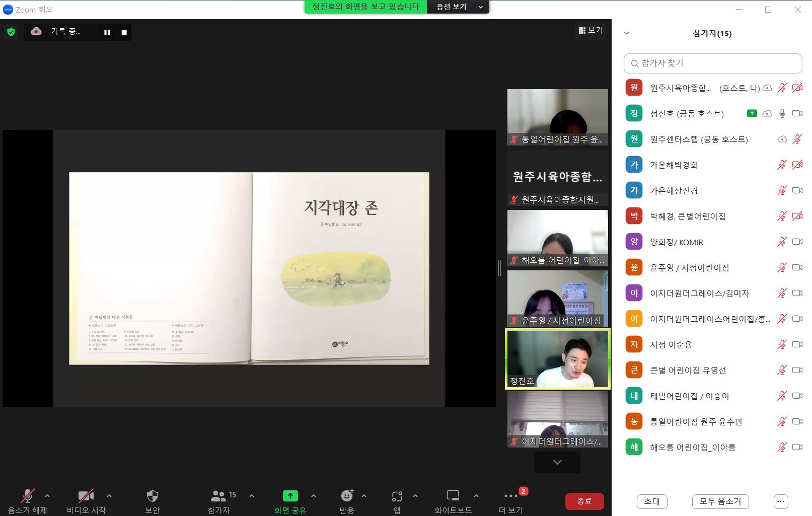The height and width of the screenshot is (516, 812).
Task: Click muted mic icon of 가온해장진경
Action: click(x=782, y=191)
